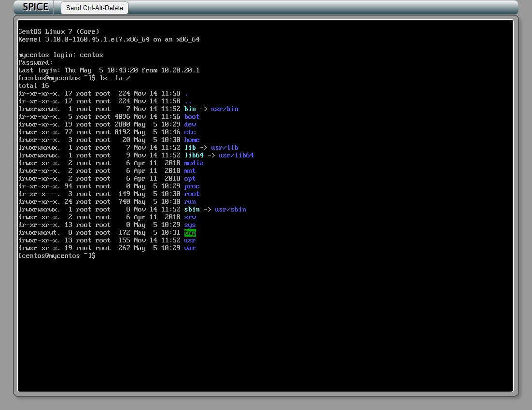Click the Send Ctrl-Alt-Delete button

94,8
